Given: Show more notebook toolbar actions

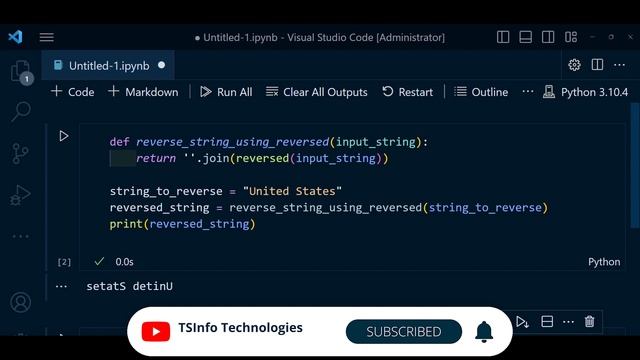Looking at the screenshot, I should click(528, 91).
